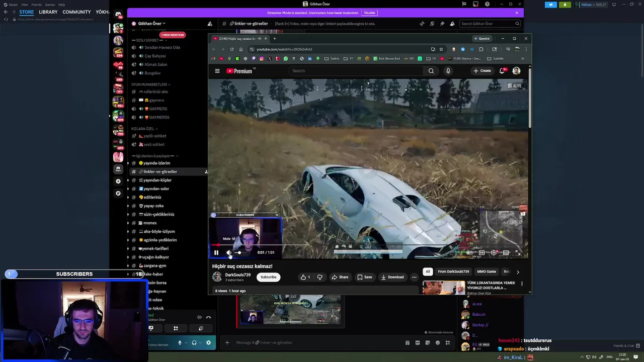The height and width of the screenshot is (362, 644).
Task: Open Discord pinned messages icon
Action: 442,24
